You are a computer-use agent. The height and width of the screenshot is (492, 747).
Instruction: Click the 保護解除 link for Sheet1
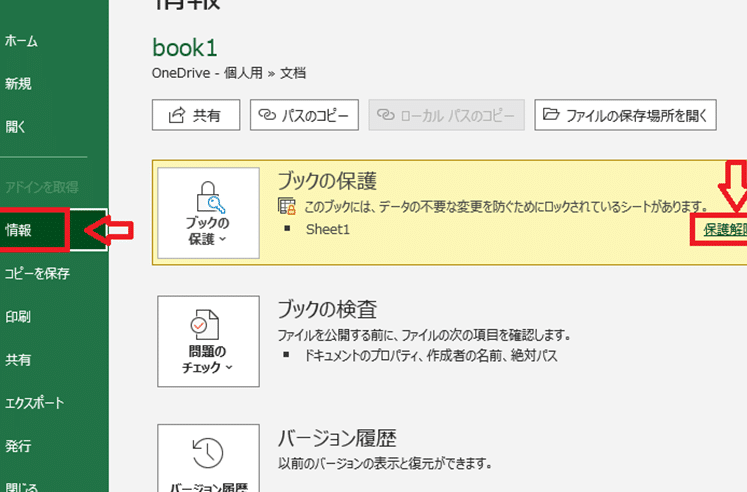coord(724,229)
